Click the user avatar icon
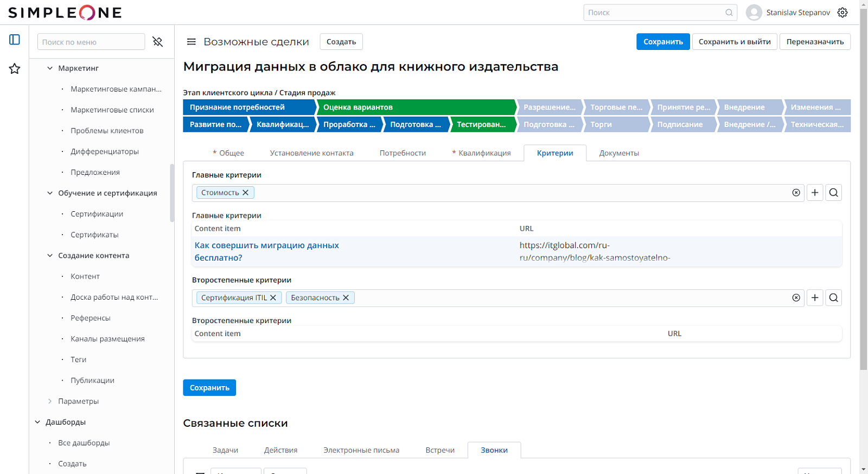This screenshot has height=474, width=868. click(x=754, y=12)
